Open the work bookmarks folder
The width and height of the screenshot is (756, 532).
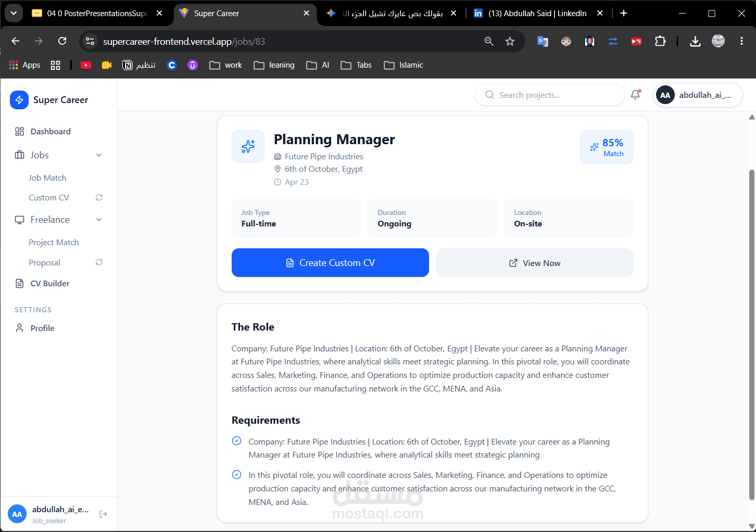(226, 65)
